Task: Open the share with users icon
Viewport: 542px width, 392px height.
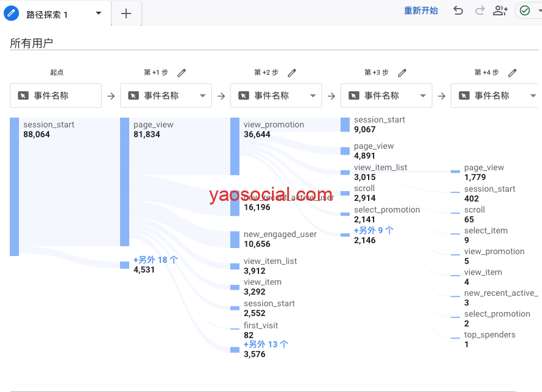Action: (x=500, y=10)
